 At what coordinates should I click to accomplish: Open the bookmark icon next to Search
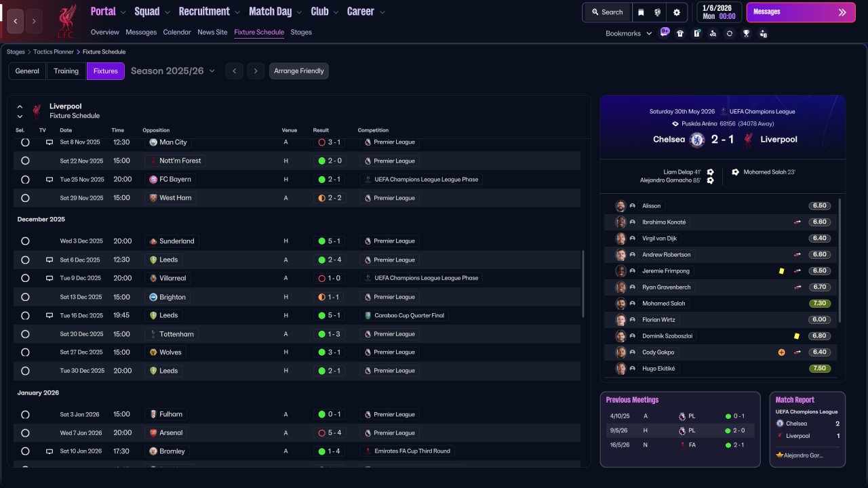641,12
